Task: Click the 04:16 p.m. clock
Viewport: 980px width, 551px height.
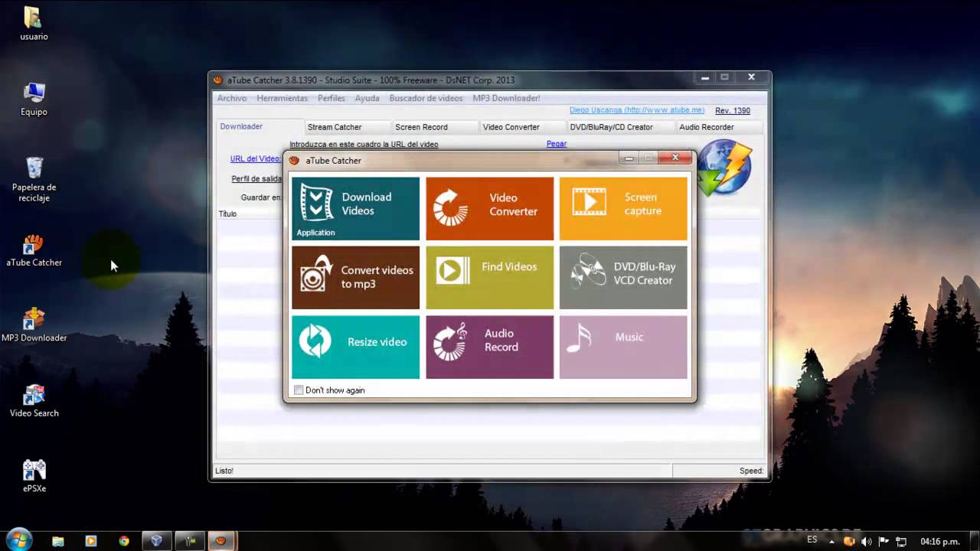Action: click(x=940, y=542)
